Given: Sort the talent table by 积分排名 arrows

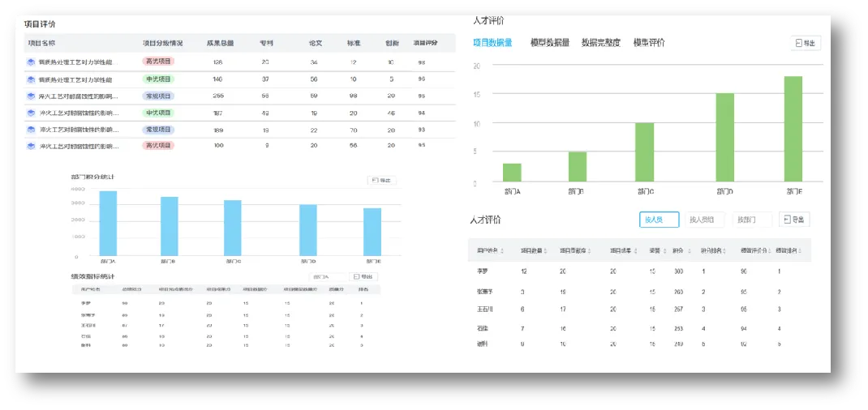Looking at the screenshot, I should click(x=723, y=251).
